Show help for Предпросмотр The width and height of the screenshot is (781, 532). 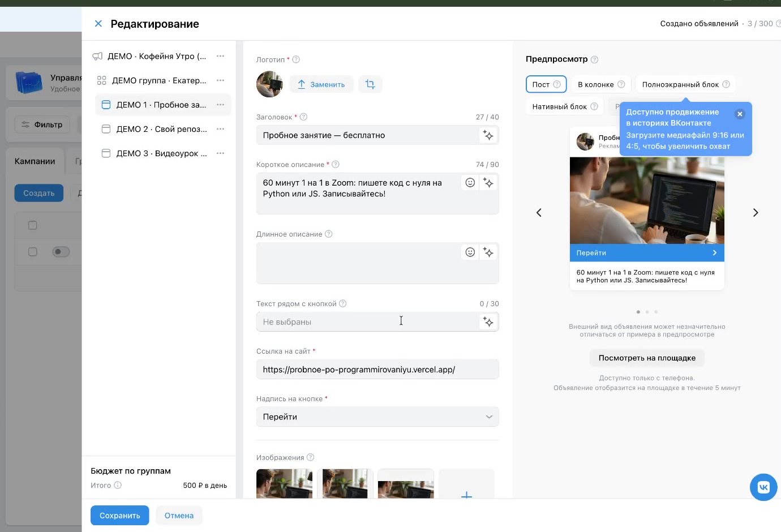click(594, 59)
